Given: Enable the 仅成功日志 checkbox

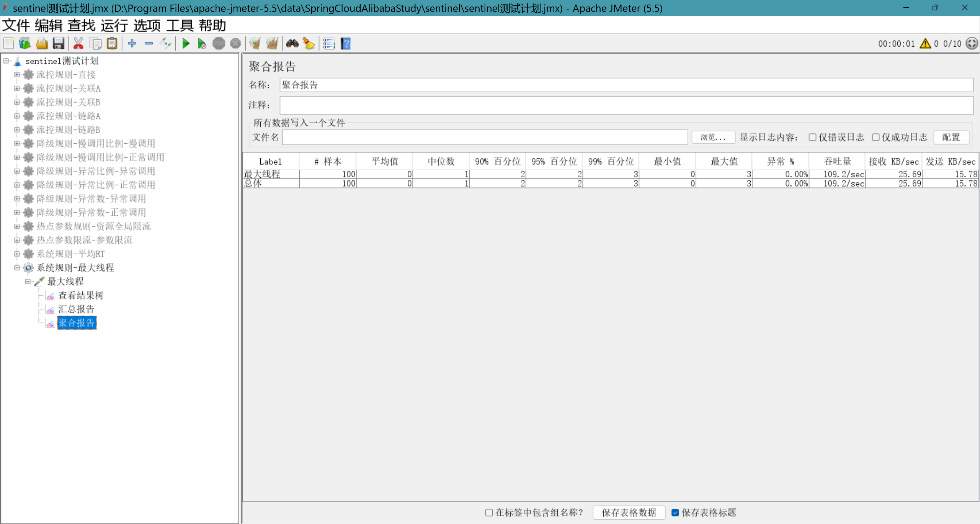Looking at the screenshot, I should [x=875, y=137].
